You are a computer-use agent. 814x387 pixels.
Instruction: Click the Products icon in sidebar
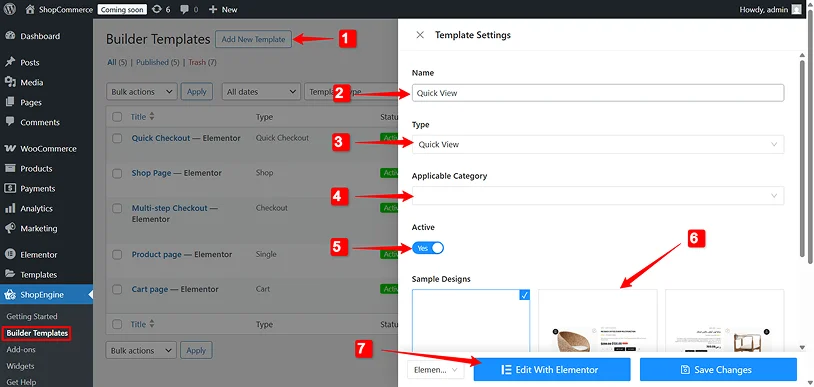[x=9, y=168]
